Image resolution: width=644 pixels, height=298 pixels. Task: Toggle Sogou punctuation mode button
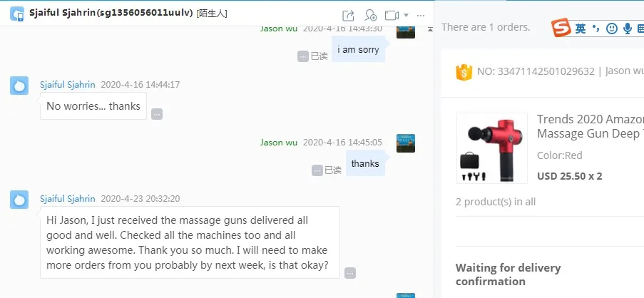pos(596,29)
